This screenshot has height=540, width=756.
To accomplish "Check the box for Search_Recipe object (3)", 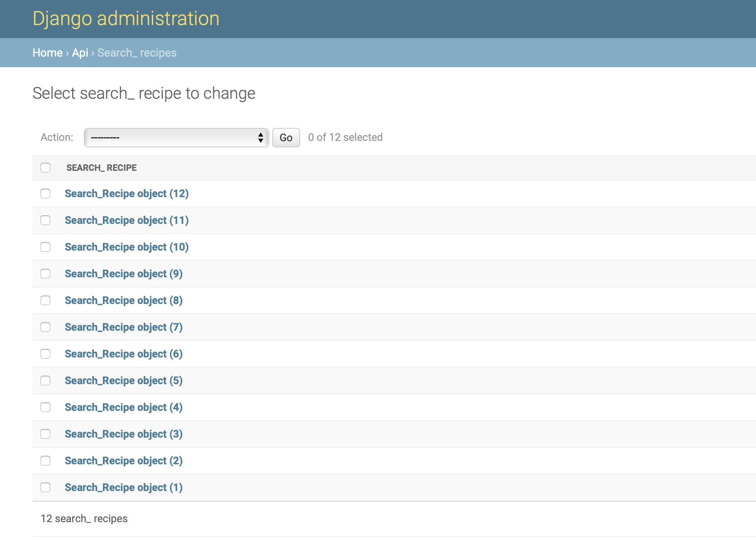I will (45, 434).
